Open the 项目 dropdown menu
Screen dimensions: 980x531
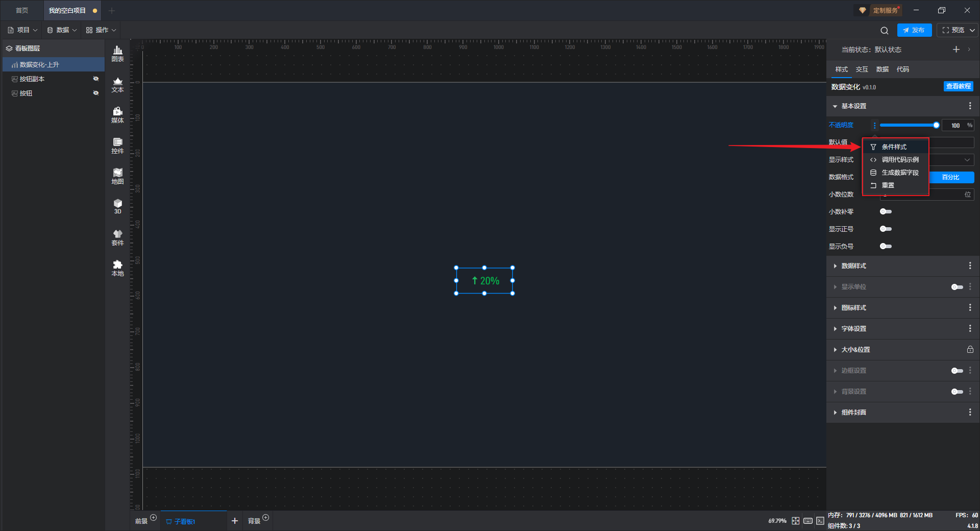pos(22,30)
